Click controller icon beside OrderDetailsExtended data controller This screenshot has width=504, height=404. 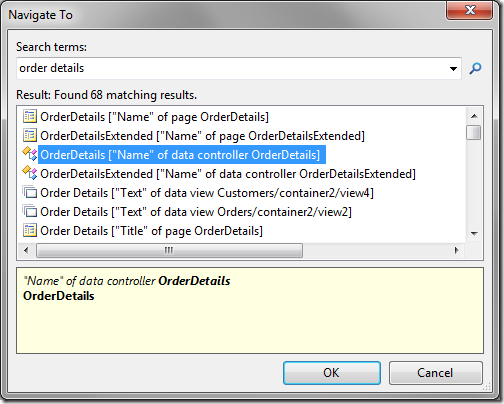(29, 173)
